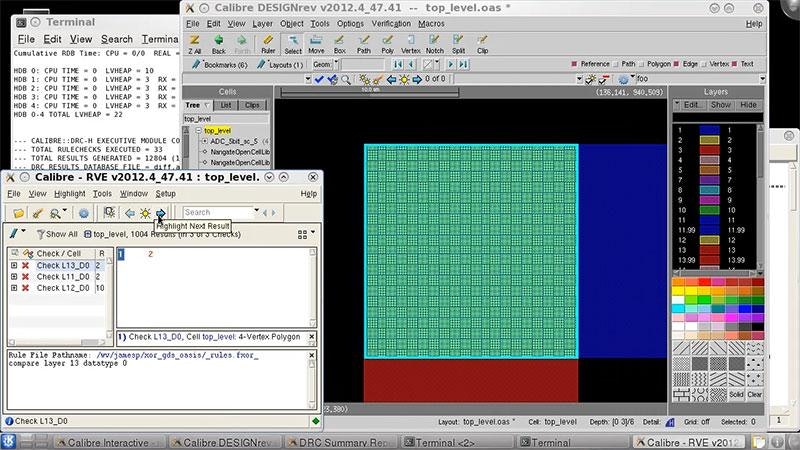The image size is (800, 450).
Task: Pick the Box drawing tool
Action: click(340, 44)
